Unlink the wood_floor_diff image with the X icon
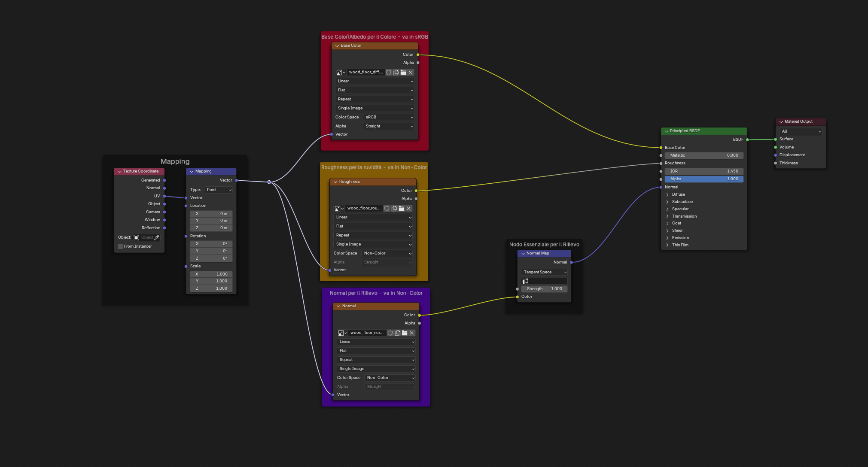This screenshot has height=467, width=868. pyautogui.click(x=411, y=72)
